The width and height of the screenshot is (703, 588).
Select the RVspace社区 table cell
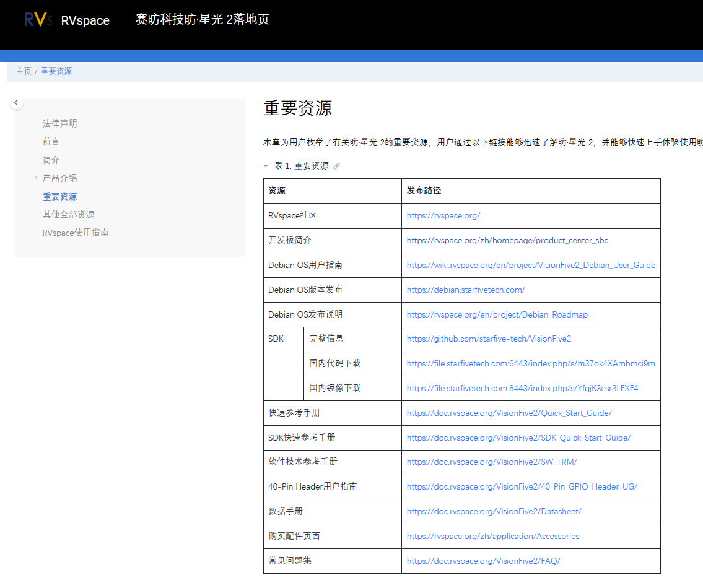click(x=333, y=216)
